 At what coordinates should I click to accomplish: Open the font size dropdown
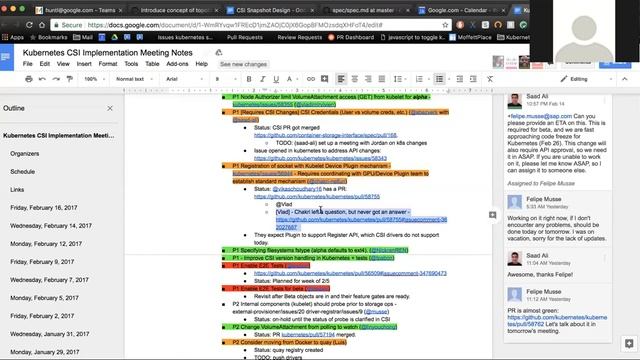226,79
